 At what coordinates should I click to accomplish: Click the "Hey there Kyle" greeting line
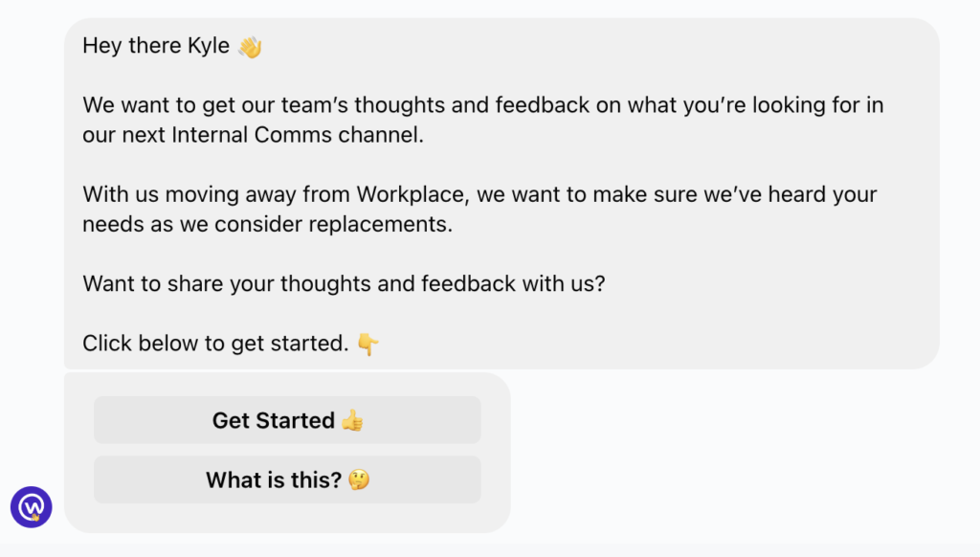point(157,46)
